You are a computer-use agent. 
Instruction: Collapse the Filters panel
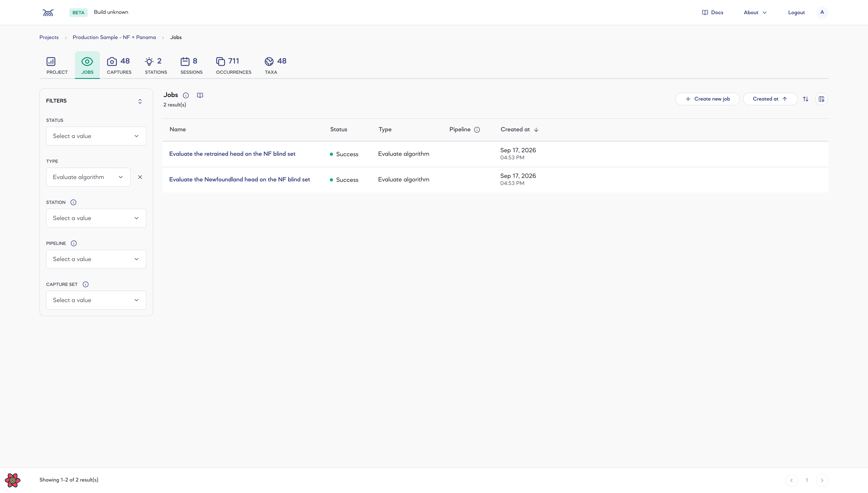(140, 101)
